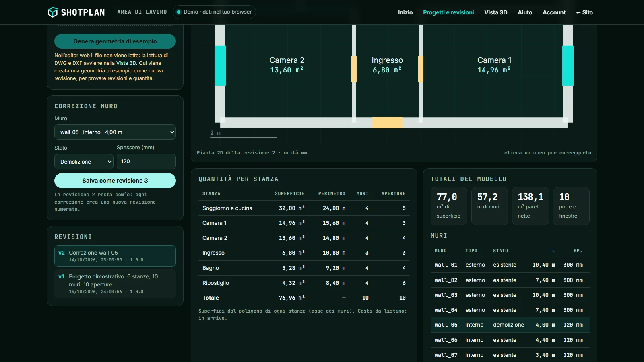The image size is (644, 362).
Task: Click the Vista 3D link in the yellow note
Action: tap(126, 63)
